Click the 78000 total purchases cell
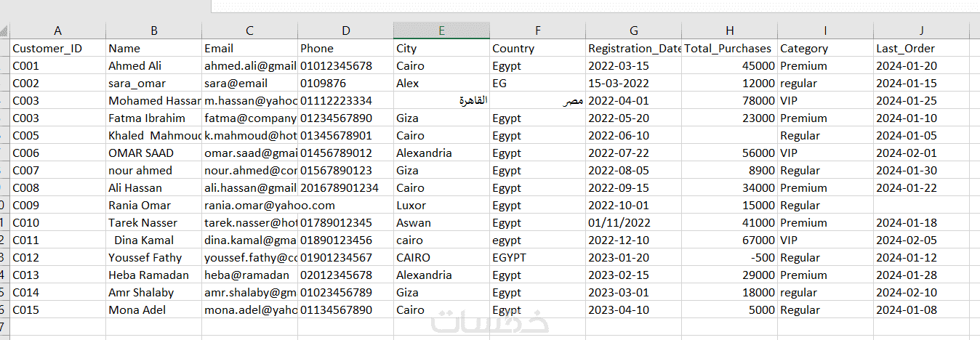 [x=729, y=100]
